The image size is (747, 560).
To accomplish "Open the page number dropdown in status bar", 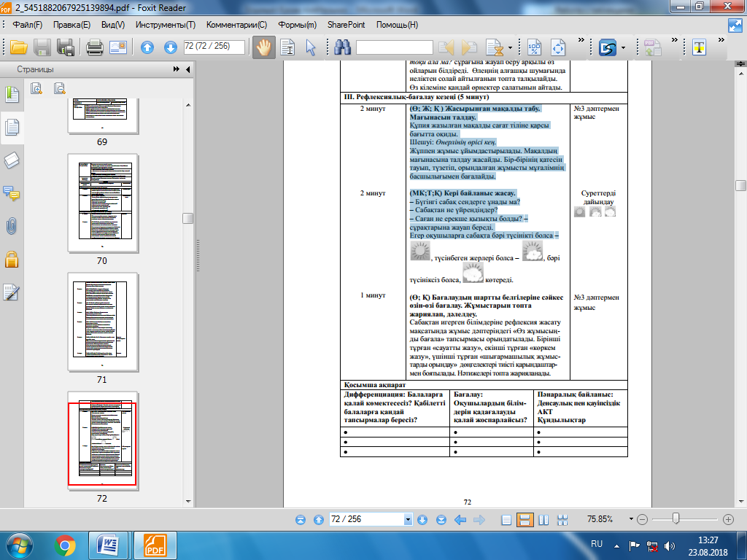I will coord(408,519).
